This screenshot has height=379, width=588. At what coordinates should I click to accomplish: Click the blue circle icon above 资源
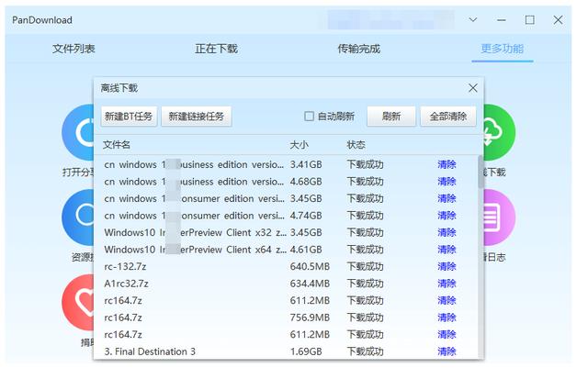(x=78, y=217)
